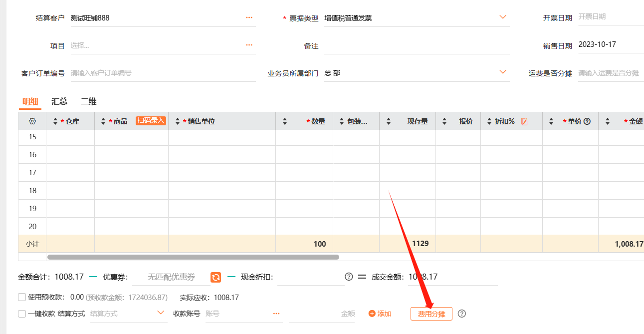
Task: Expand the 结算方式 dropdown
Action: click(x=161, y=313)
